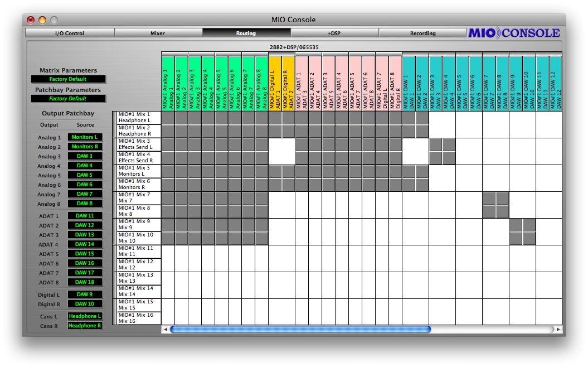The width and height of the screenshot is (588, 367).
Task: Click the left arrow of horizontal scrollbar
Action: point(166,330)
